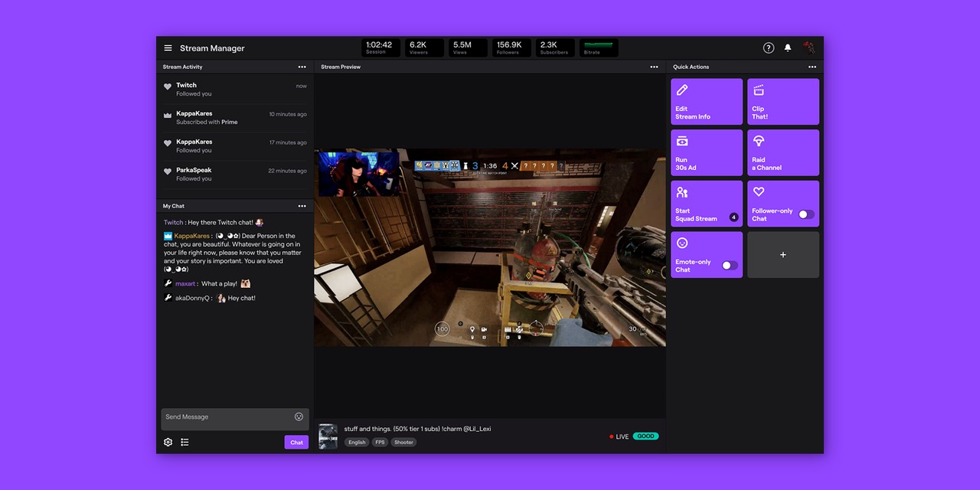Click the Send Message input field

(227, 417)
